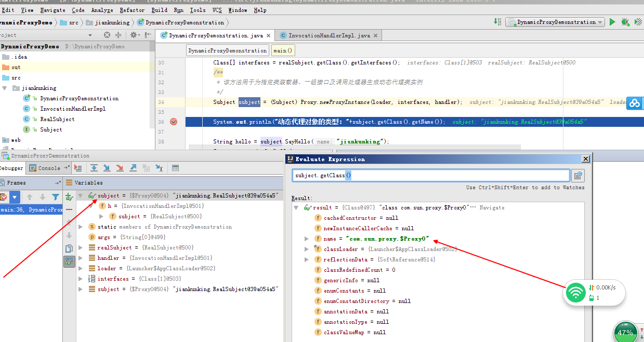The height and width of the screenshot is (342, 644).
Task: Click the expand expression field icon
Action: coord(578,176)
